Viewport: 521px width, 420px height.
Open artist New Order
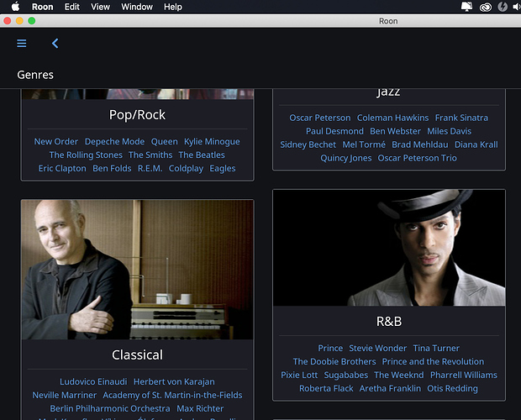click(56, 141)
